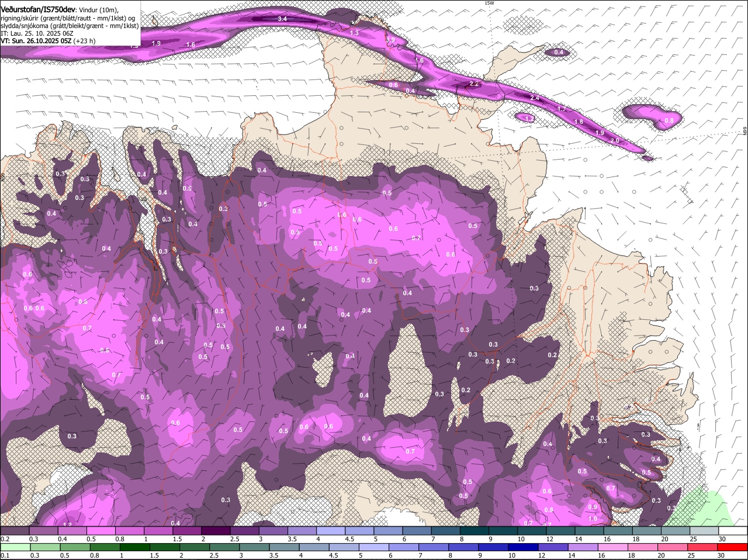
Task: Click the '0.1' label in the lower legend row
Action: coord(5,555)
